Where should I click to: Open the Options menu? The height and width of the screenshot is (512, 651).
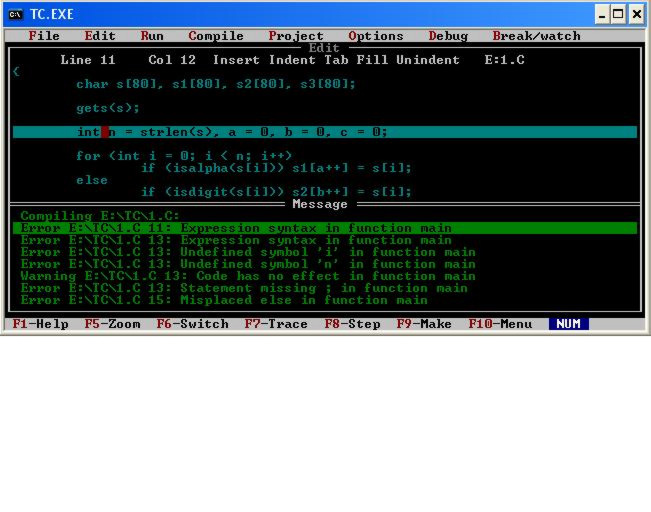tap(376, 36)
